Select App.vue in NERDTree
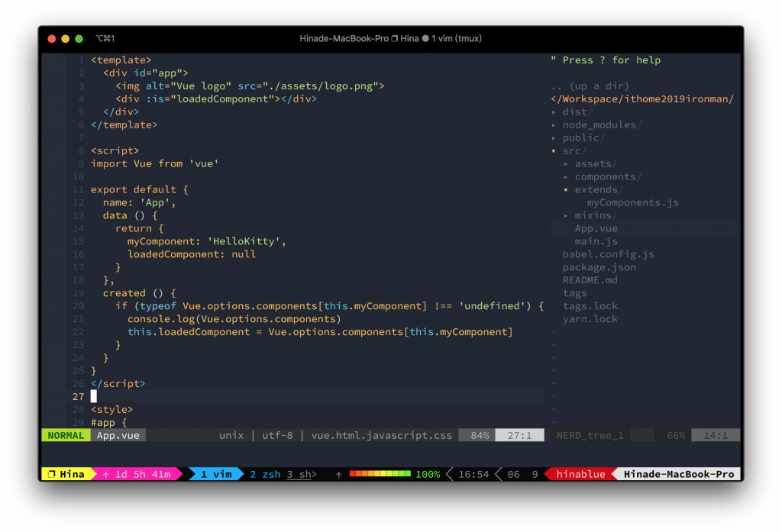Viewport: 782px width, 532px height. point(596,228)
